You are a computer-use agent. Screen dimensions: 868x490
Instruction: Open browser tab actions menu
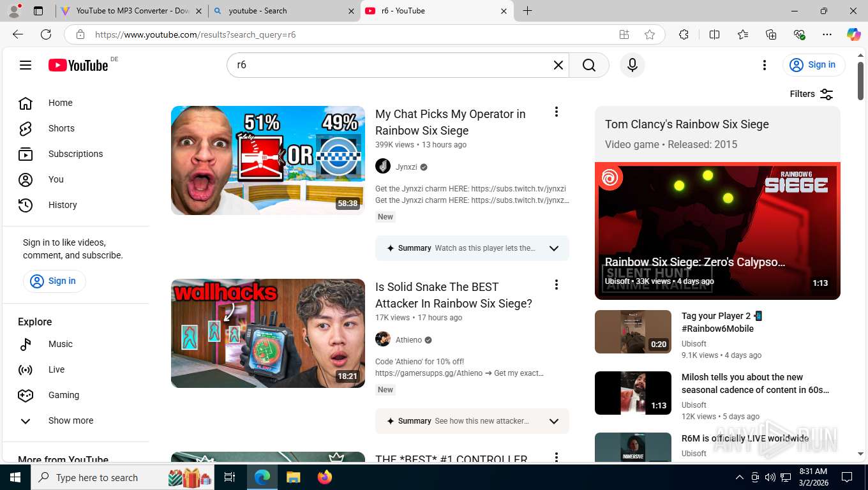(x=38, y=11)
